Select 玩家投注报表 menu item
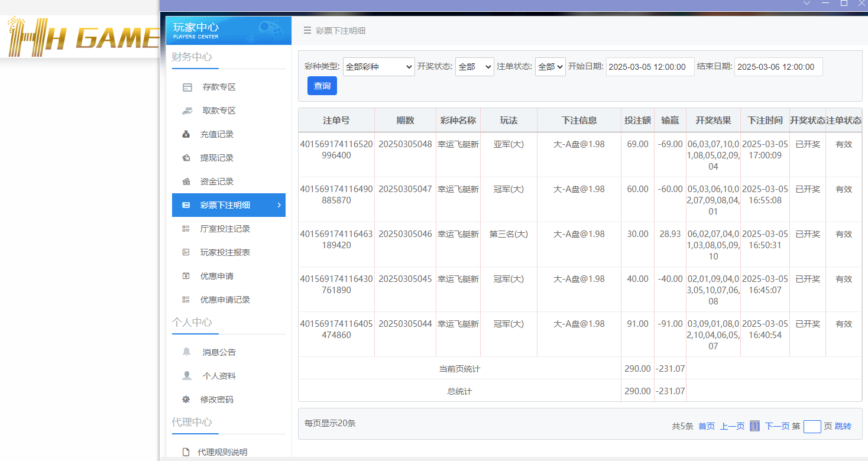 225,252
